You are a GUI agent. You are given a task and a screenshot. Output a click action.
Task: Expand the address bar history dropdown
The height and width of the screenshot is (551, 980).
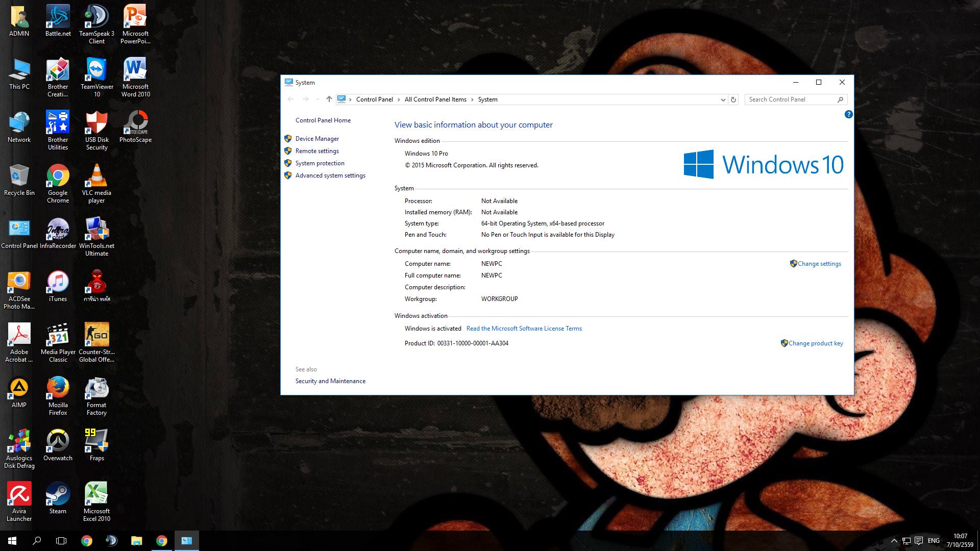(723, 99)
